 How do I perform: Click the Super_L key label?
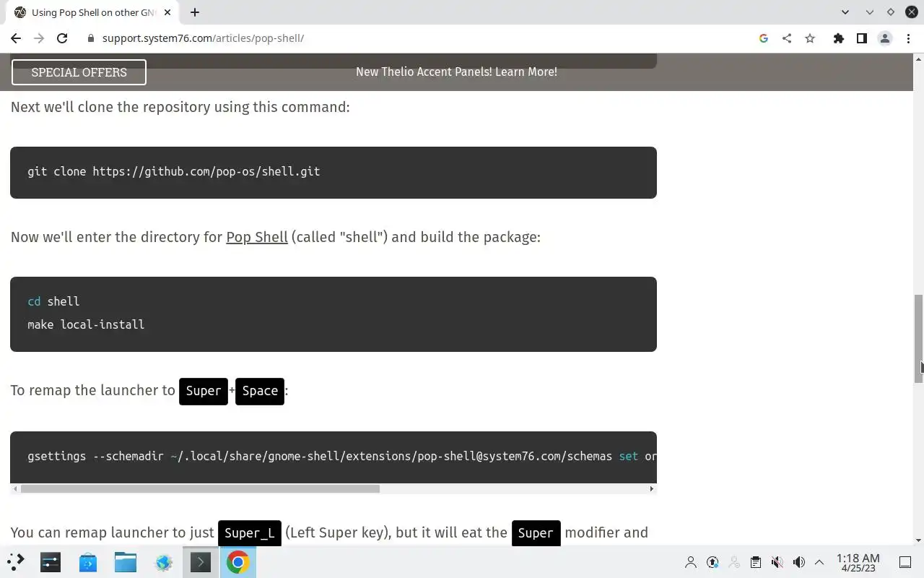click(x=250, y=533)
